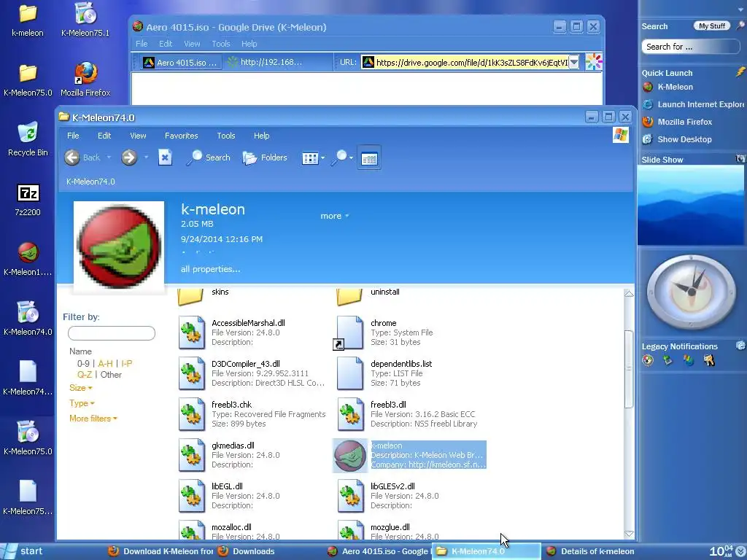Click the Slide Show picture in sidebar

(691, 205)
